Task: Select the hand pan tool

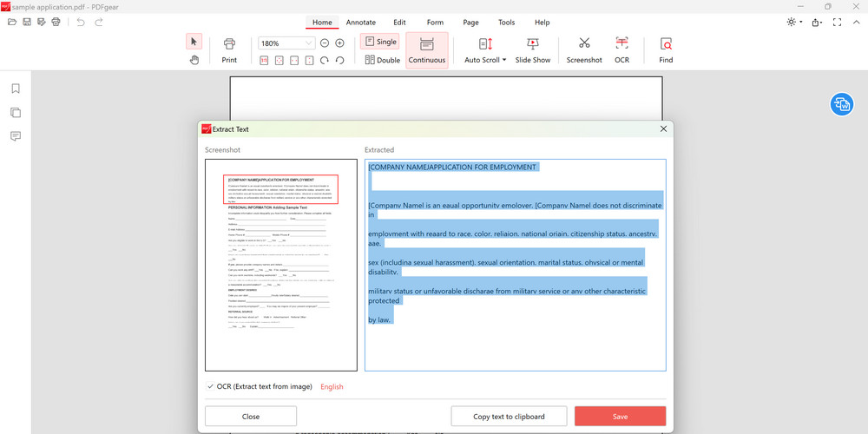Action: [194, 60]
